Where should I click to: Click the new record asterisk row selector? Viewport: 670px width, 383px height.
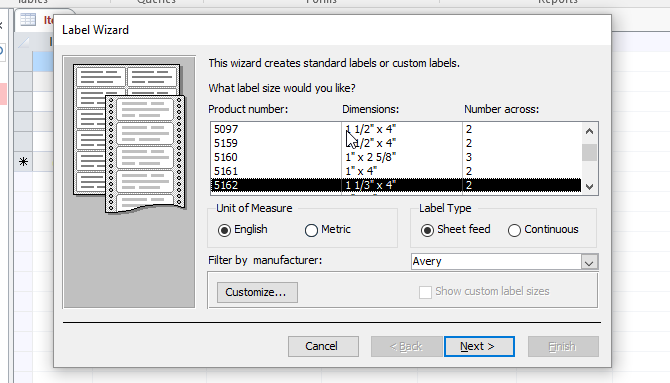pos(24,162)
